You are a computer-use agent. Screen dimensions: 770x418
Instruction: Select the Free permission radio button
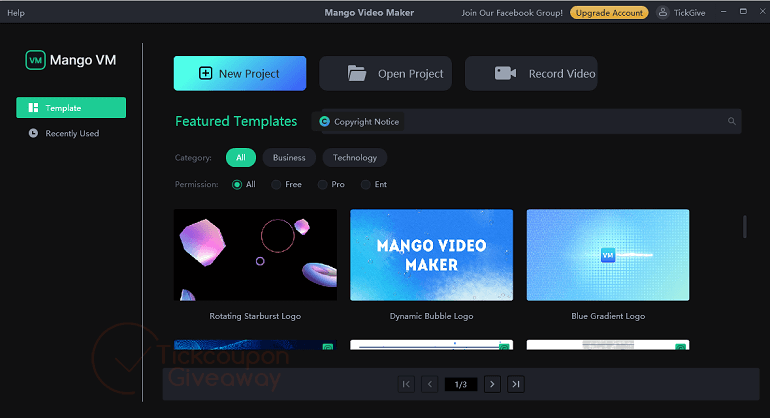(x=276, y=185)
